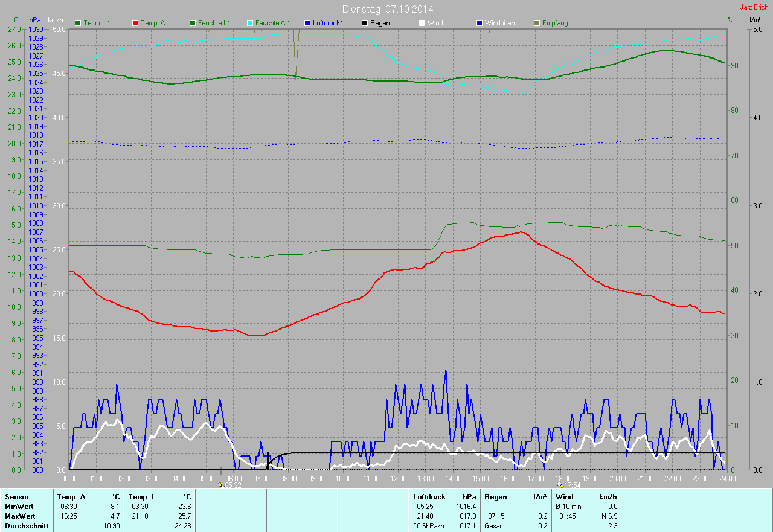The height and width of the screenshot is (532, 773).
Task: Pick the black Regen* legend swatch
Action: [x=365, y=23]
